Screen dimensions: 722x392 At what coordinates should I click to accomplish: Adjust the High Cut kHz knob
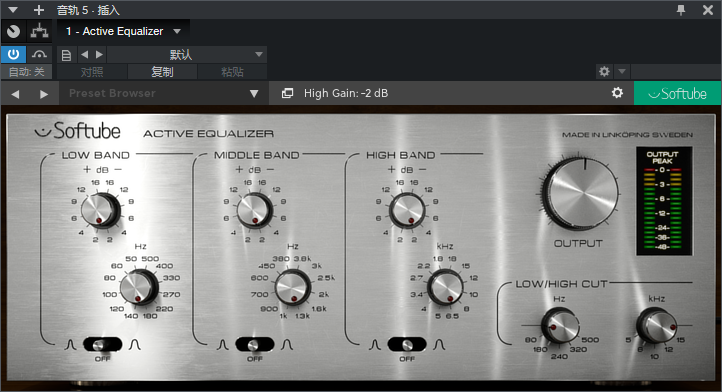(x=657, y=326)
